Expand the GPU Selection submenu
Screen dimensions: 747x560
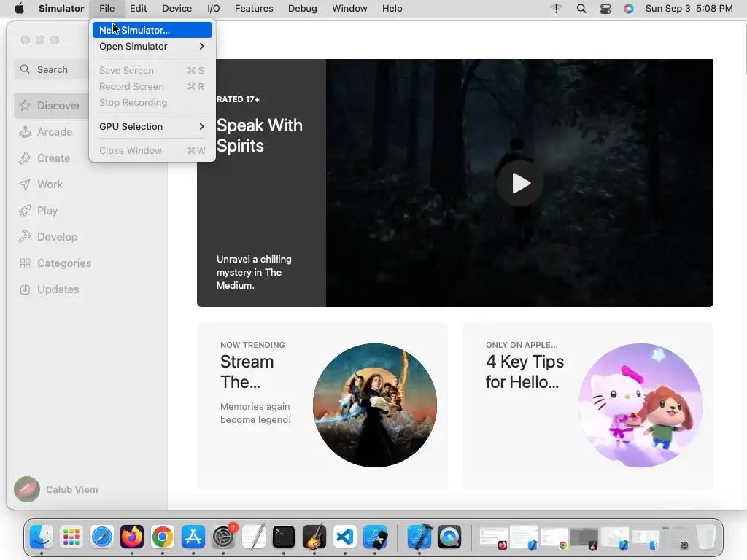[x=152, y=126]
